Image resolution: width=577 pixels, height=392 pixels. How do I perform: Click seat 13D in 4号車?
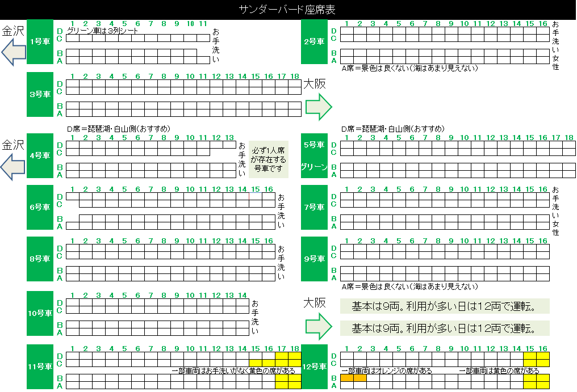pos(229,145)
